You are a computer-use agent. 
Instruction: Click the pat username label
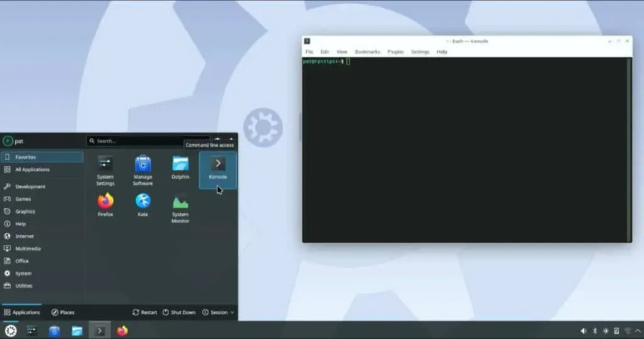click(x=19, y=142)
